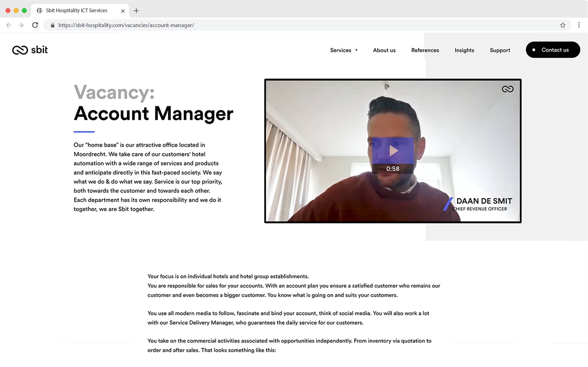Click the DAAN DE SMIT name caption
588x367 pixels.
coord(484,201)
